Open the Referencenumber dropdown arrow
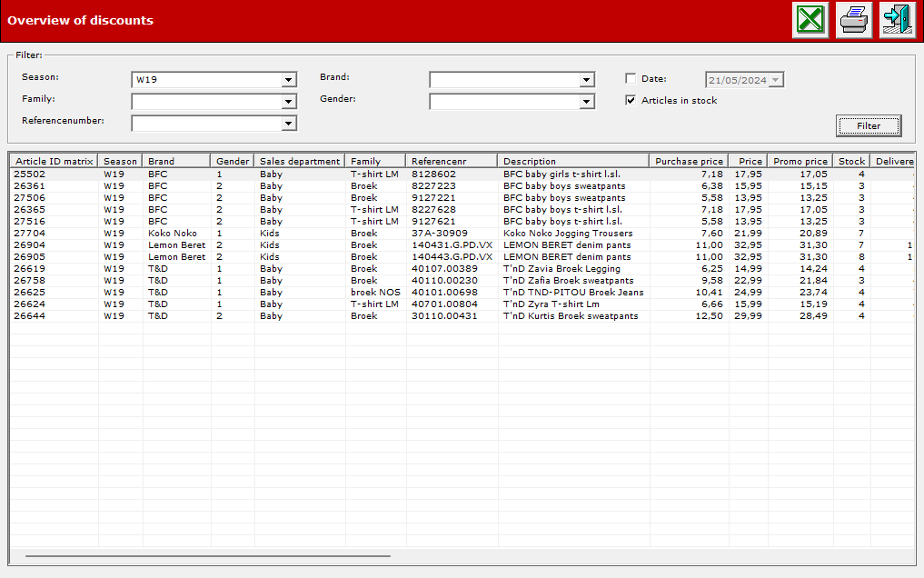This screenshot has height=578, width=924. pos(288,123)
